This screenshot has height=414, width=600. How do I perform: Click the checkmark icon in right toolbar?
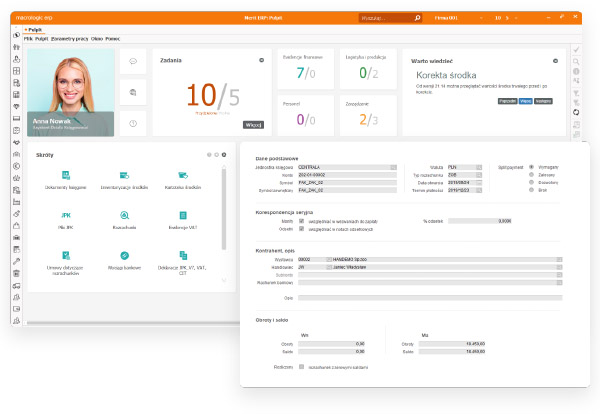576,50
